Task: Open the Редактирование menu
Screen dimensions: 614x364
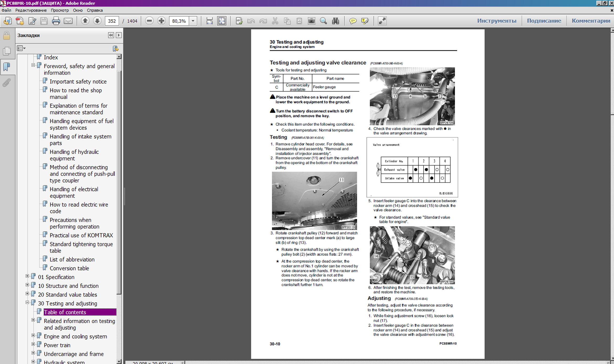Action: click(31, 10)
